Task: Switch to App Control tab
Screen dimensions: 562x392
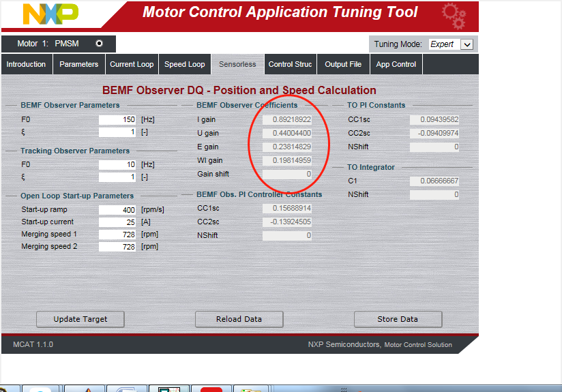Action: (396, 64)
